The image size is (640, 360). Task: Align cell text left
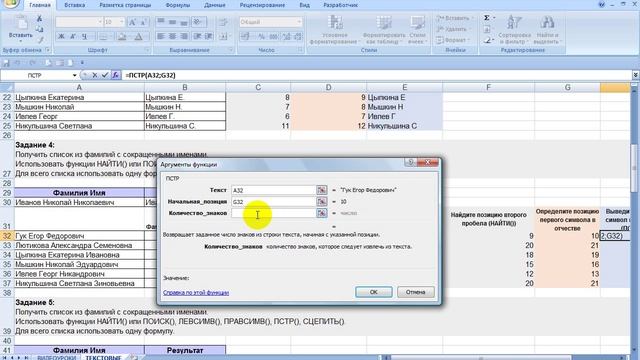(161, 37)
